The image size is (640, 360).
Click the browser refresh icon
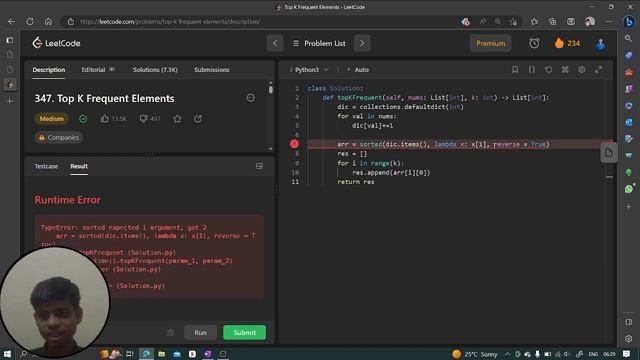(x=30, y=22)
